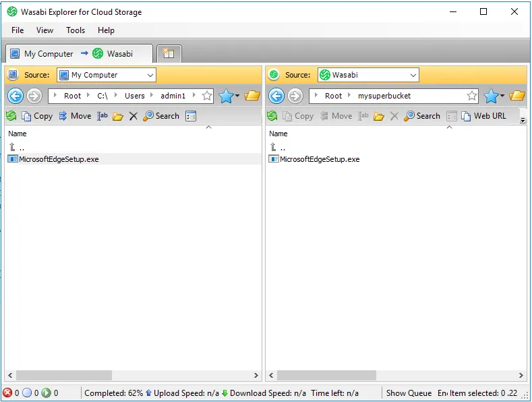Click the delete X icon in left pane

coord(134,116)
